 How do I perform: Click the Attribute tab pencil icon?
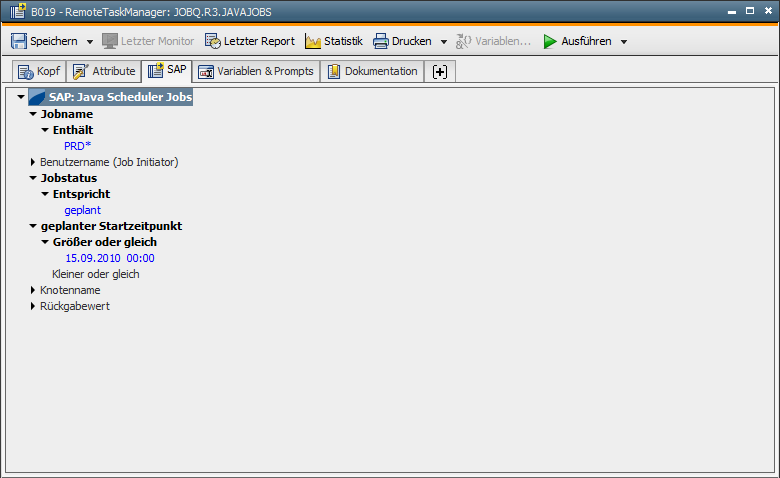(x=81, y=72)
